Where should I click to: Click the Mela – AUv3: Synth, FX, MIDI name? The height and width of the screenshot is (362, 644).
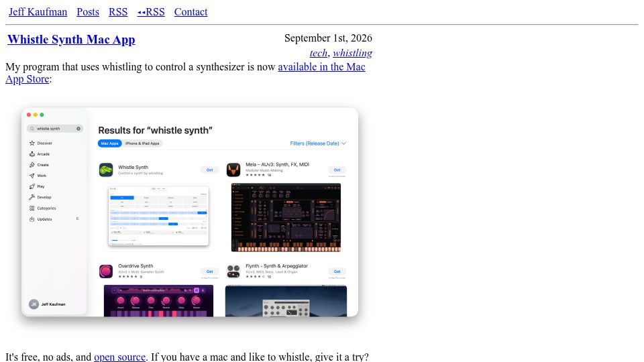(277, 164)
